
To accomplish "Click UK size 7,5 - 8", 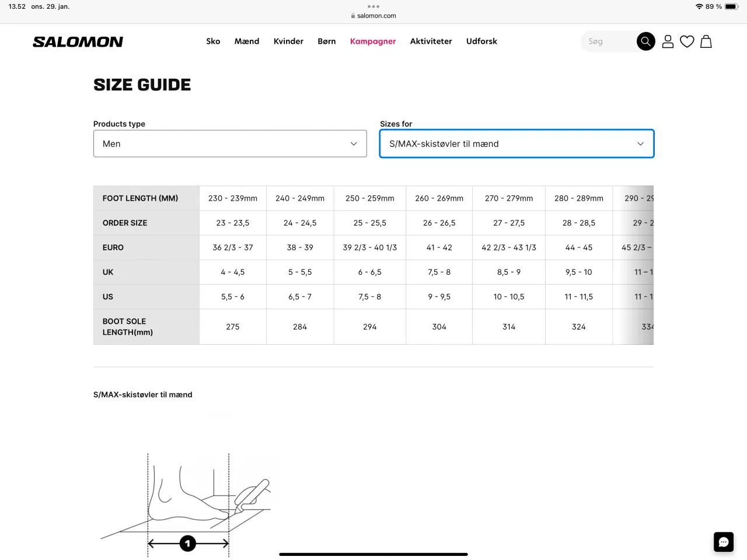I will pos(439,272).
